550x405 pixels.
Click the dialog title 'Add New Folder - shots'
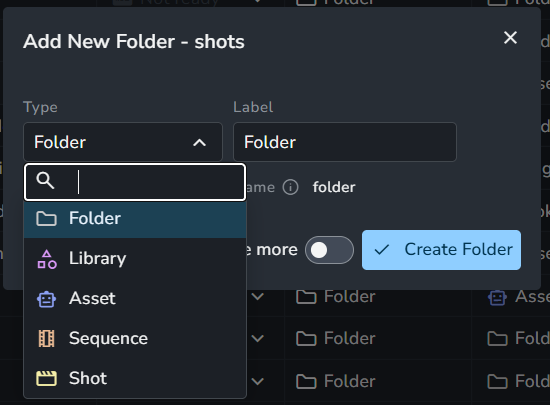click(x=134, y=41)
